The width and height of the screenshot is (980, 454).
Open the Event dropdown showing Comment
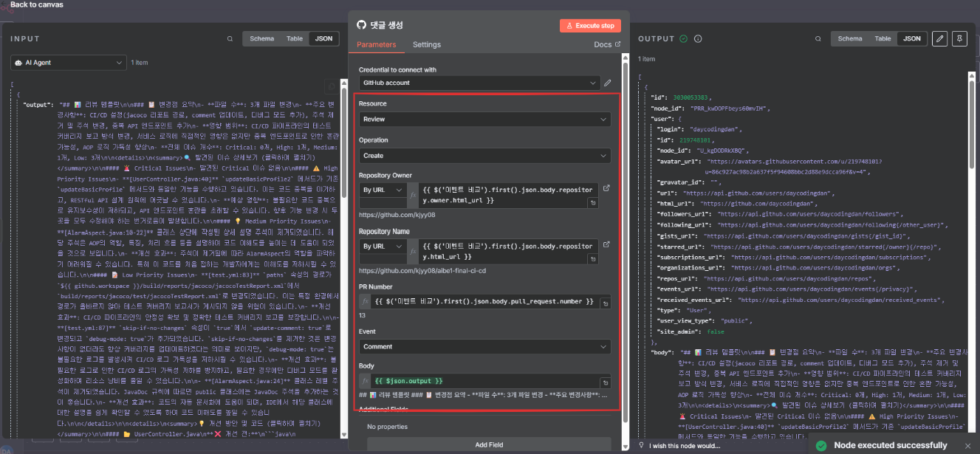(x=484, y=346)
